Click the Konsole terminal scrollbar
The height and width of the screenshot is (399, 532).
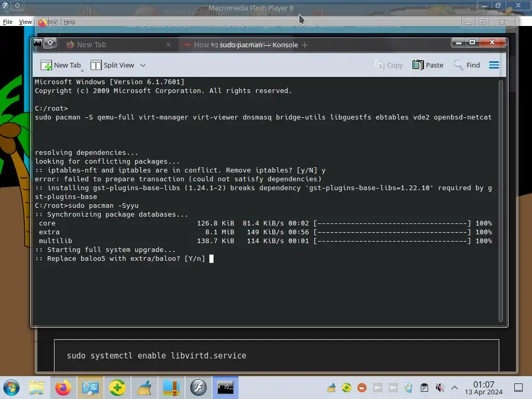501,201
